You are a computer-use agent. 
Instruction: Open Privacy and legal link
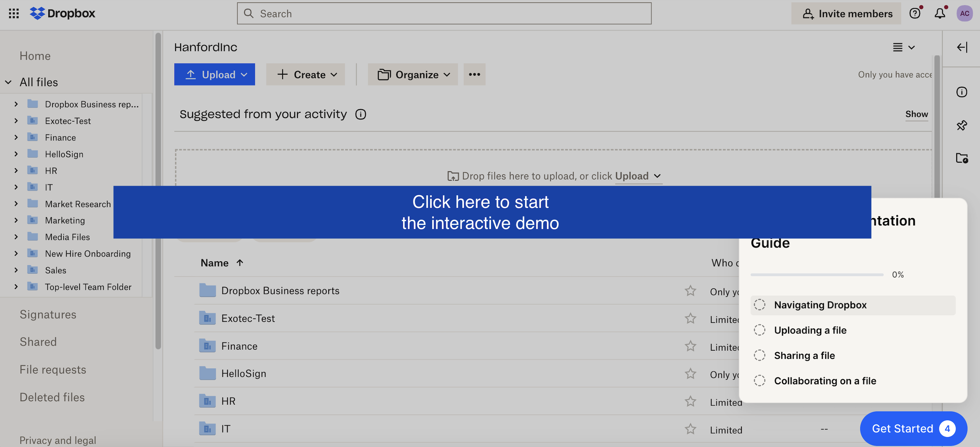click(58, 441)
